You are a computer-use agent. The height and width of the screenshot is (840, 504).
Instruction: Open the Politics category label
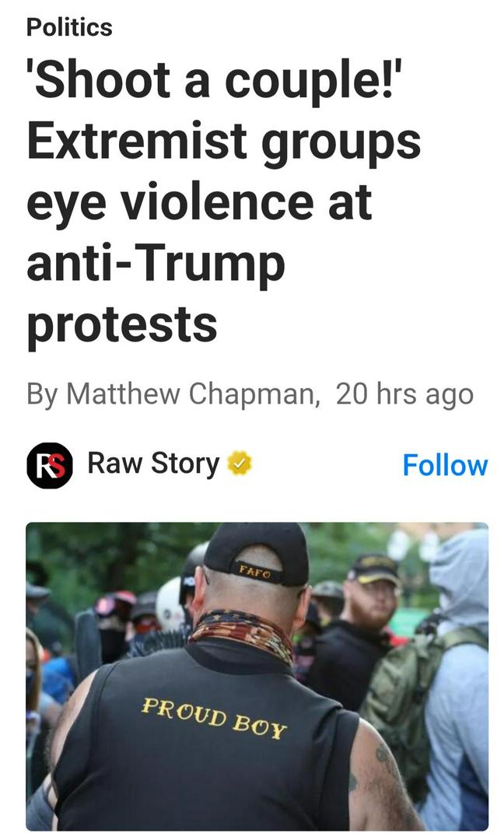coord(69,26)
